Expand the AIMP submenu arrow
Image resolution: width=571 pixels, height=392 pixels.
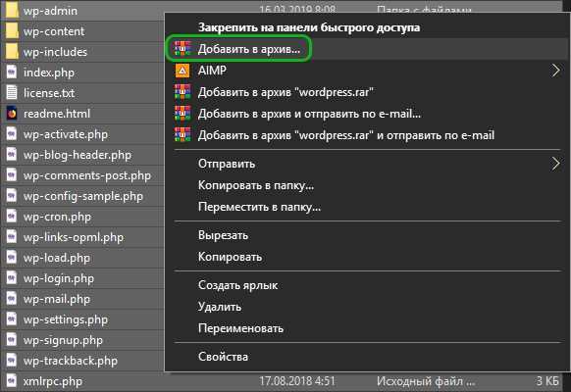tap(555, 71)
